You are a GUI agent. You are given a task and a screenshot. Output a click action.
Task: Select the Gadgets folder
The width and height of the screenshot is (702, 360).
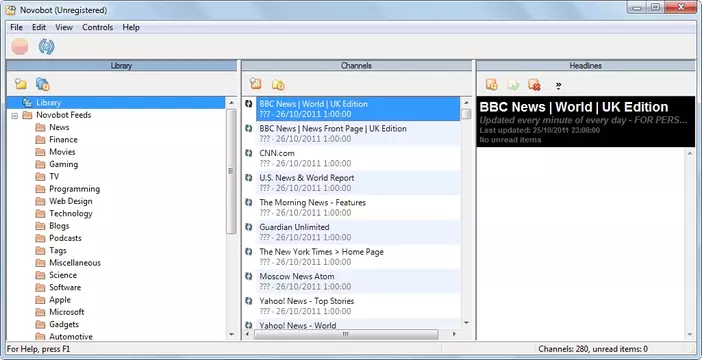point(64,324)
